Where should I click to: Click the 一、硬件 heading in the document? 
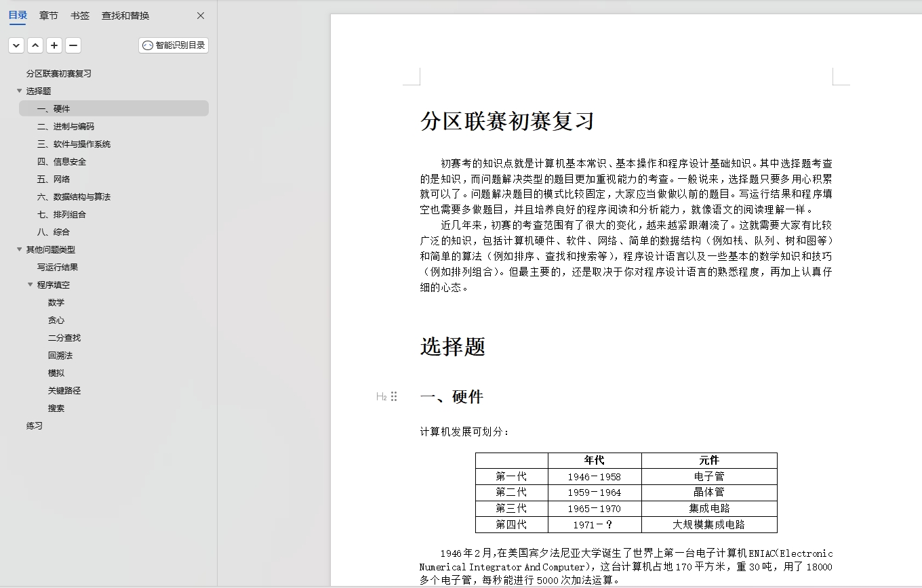tap(452, 397)
